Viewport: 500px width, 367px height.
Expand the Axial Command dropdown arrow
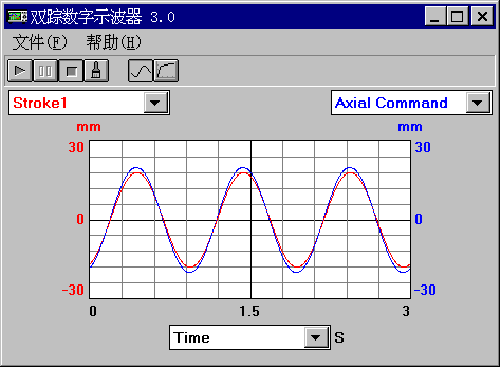pyautogui.click(x=477, y=102)
